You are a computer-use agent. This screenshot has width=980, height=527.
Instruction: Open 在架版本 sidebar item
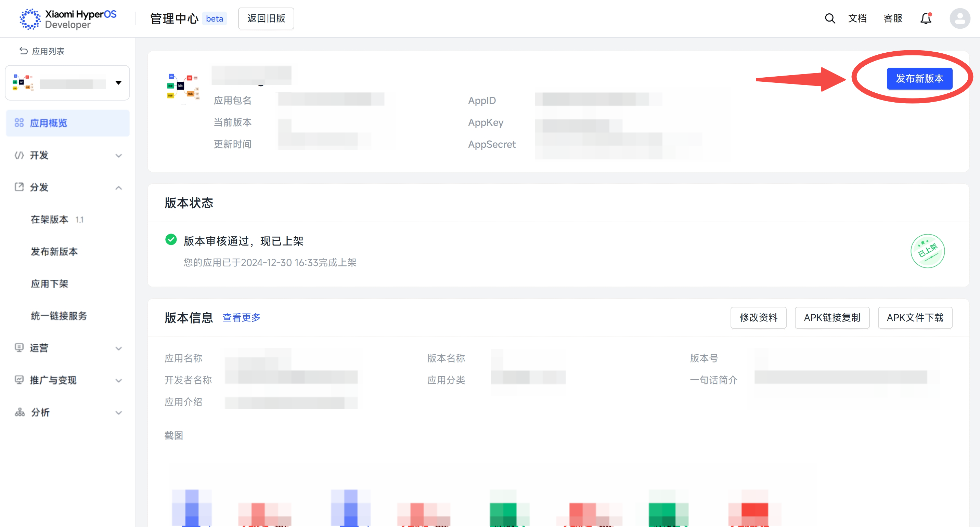pos(50,220)
